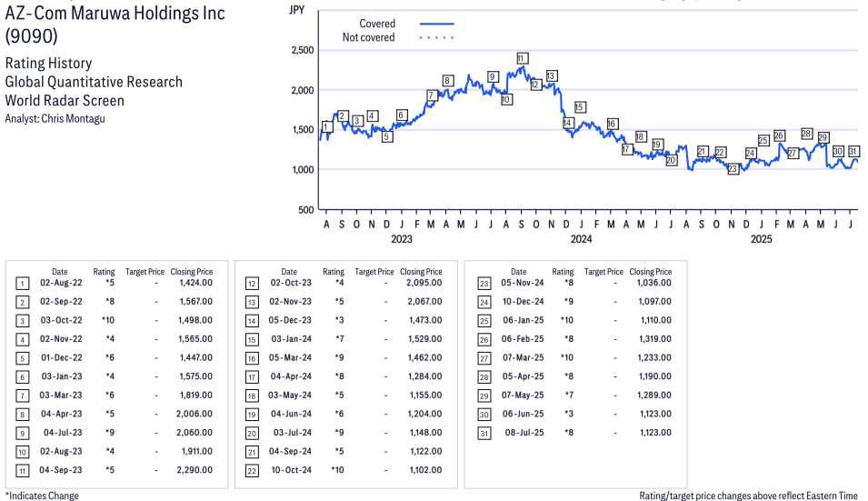Click closing price 2,290.00

click(195, 470)
